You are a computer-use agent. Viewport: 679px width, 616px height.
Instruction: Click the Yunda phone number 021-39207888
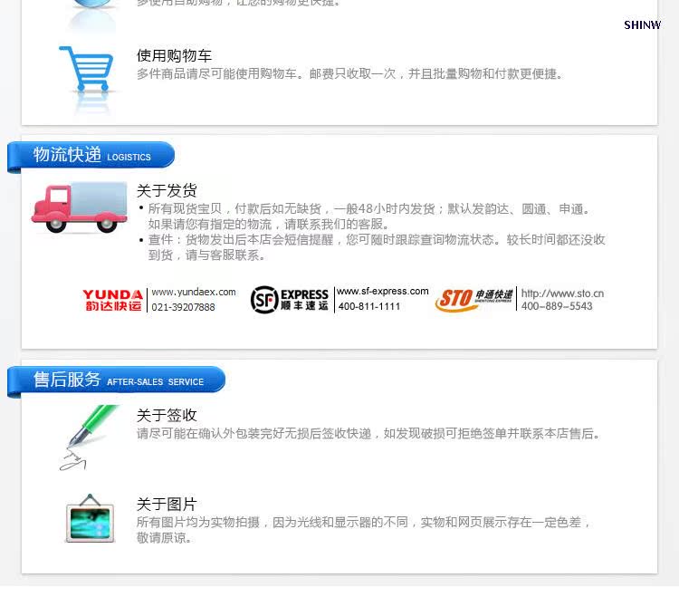click(x=183, y=307)
